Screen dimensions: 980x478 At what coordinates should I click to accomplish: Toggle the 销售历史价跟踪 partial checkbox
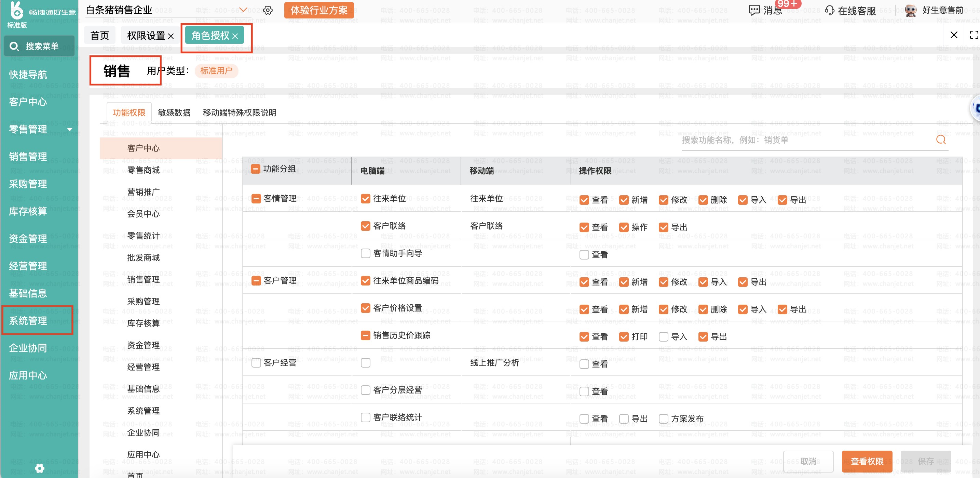366,335
